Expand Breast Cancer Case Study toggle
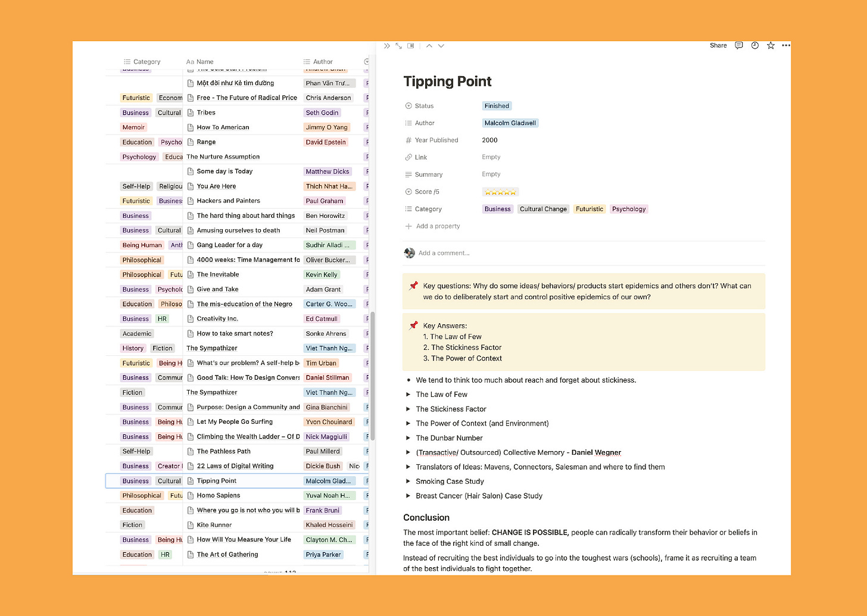The height and width of the screenshot is (616, 867). tap(408, 496)
